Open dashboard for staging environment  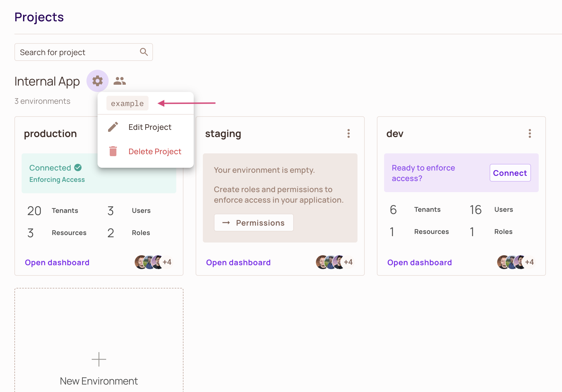[x=238, y=262]
